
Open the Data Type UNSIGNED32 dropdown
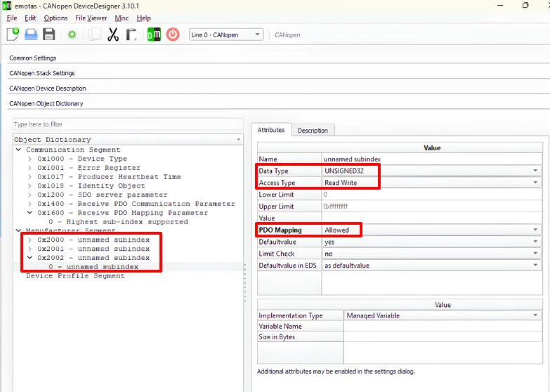click(432, 171)
